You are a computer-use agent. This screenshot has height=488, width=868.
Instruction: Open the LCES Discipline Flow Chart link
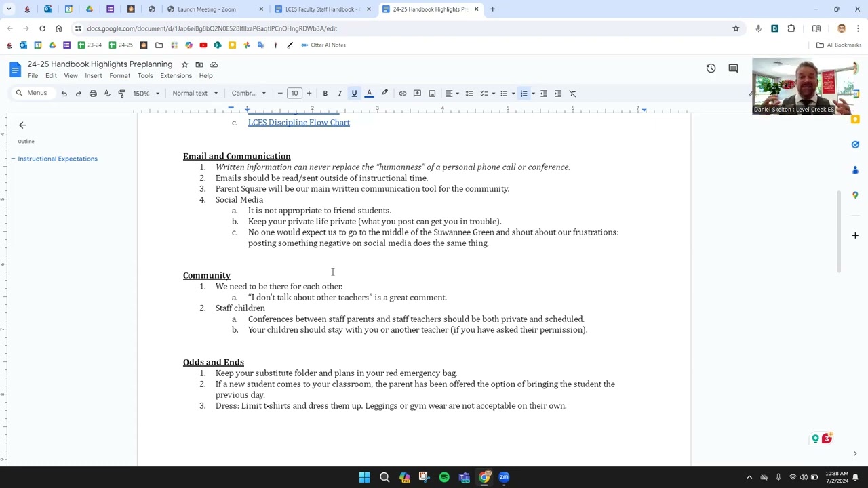(299, 123)
